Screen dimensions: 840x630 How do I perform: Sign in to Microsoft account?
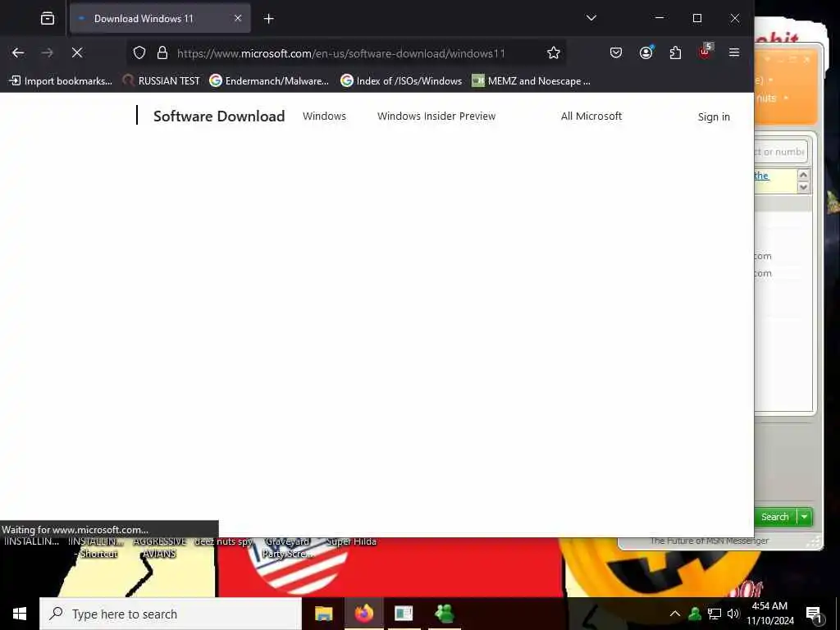tap(714, 116)
